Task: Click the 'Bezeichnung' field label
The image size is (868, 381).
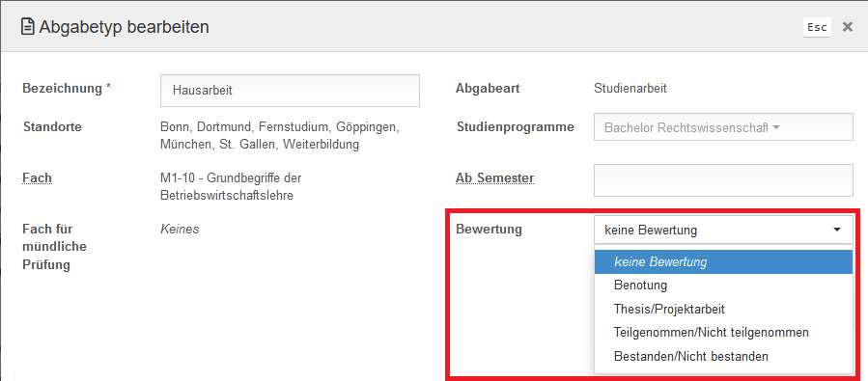Action: coord(62,88)
